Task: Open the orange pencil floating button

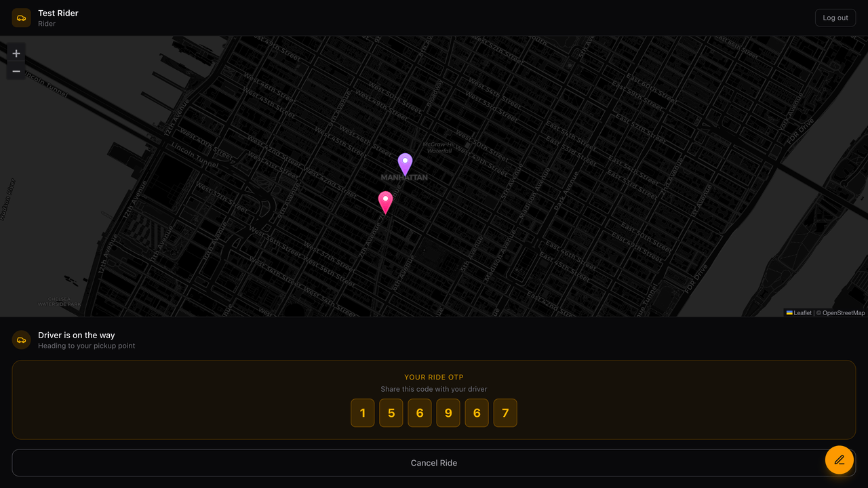Action: [840, 460]
